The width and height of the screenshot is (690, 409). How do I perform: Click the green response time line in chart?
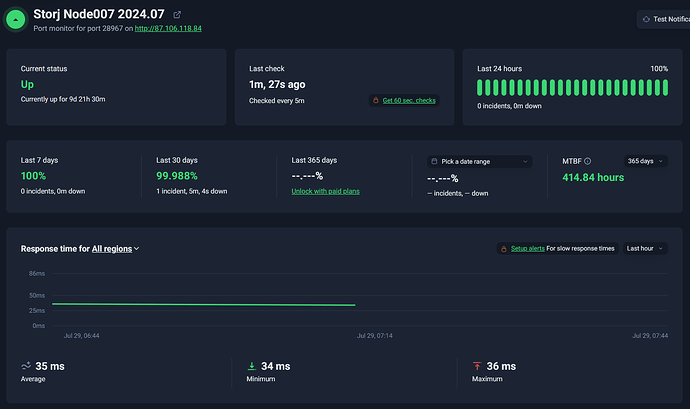(x=203, y=304)
